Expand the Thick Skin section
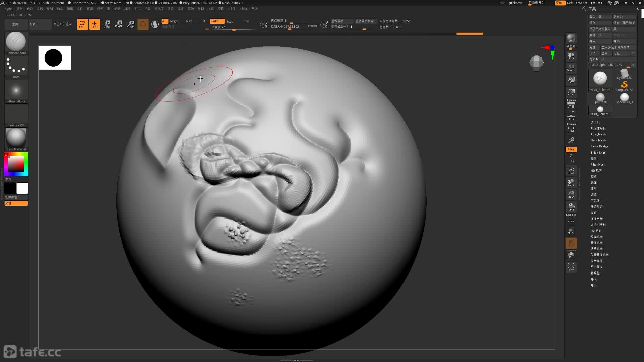This screenshot has height=362, width=644. 598,153
